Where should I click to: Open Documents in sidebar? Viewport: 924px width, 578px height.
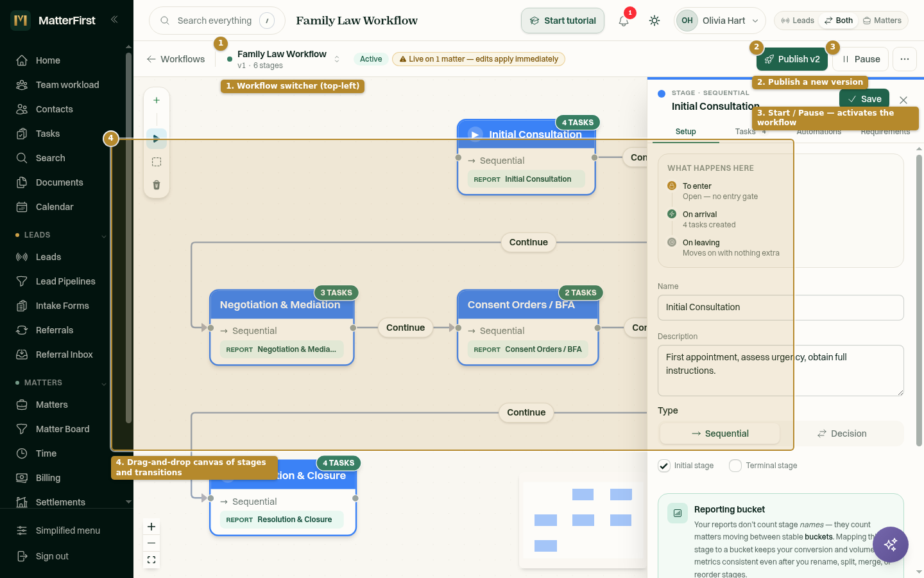[64, 182]
